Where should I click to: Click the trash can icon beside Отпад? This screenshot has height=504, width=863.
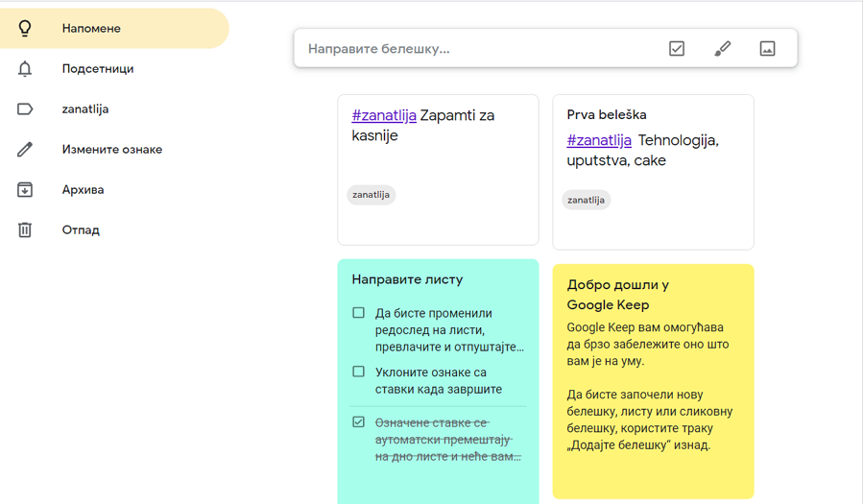[x=25, y=230]
